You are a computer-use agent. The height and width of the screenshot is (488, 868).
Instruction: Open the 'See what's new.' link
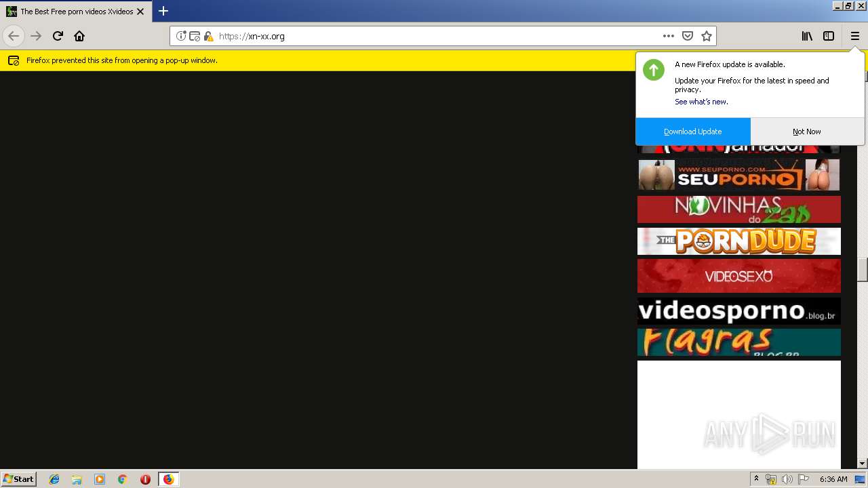coord(701,102)
